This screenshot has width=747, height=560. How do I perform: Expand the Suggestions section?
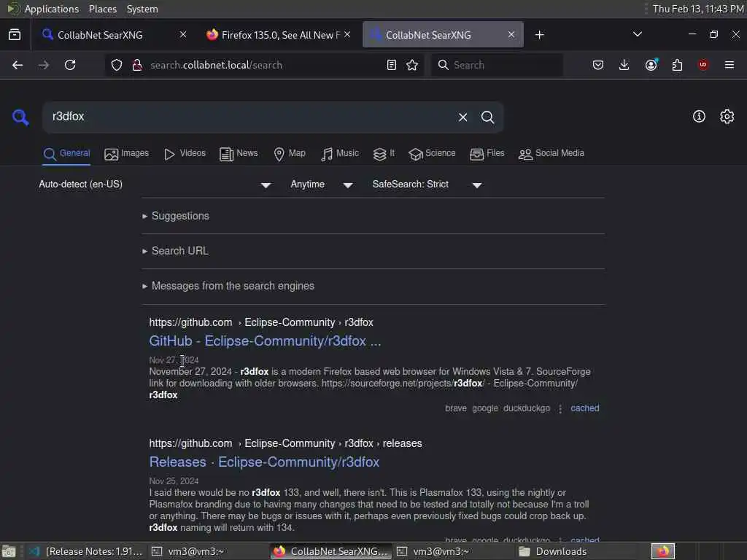[x=175, y=216]
